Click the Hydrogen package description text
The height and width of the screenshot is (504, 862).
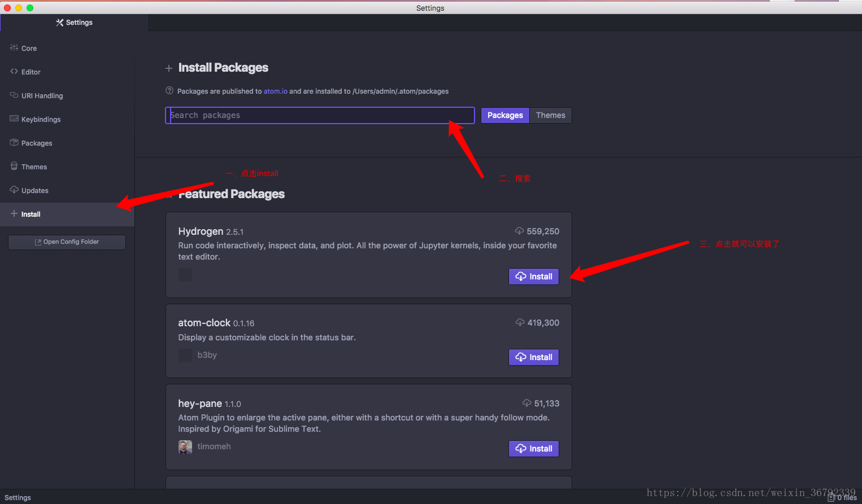point(368,251)
